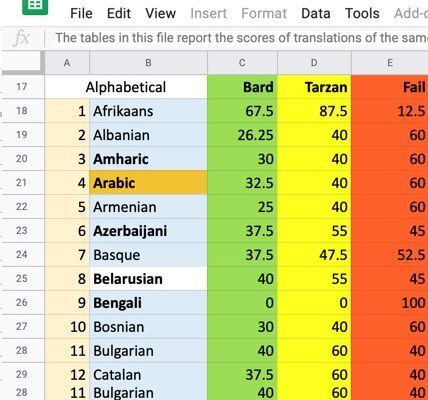Select Afrikaans Bard score 67.5
The height and width of the screenshot is (400, 428).
pos(242,111)
